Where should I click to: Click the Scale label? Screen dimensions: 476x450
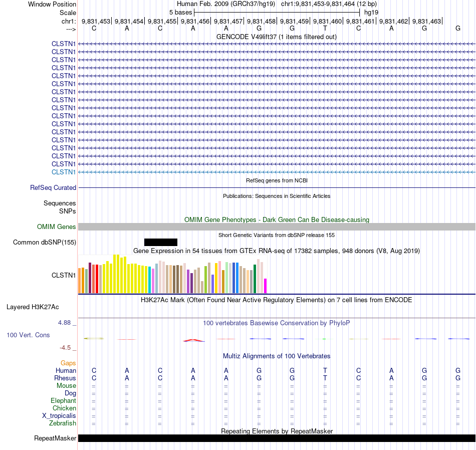pyautogui.click(x=68, y=13)
